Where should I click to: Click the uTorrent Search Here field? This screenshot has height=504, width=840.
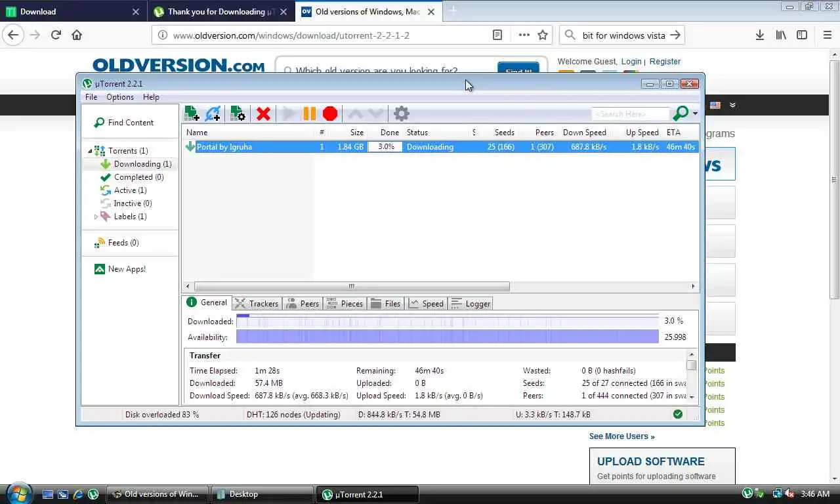[630, 114]
